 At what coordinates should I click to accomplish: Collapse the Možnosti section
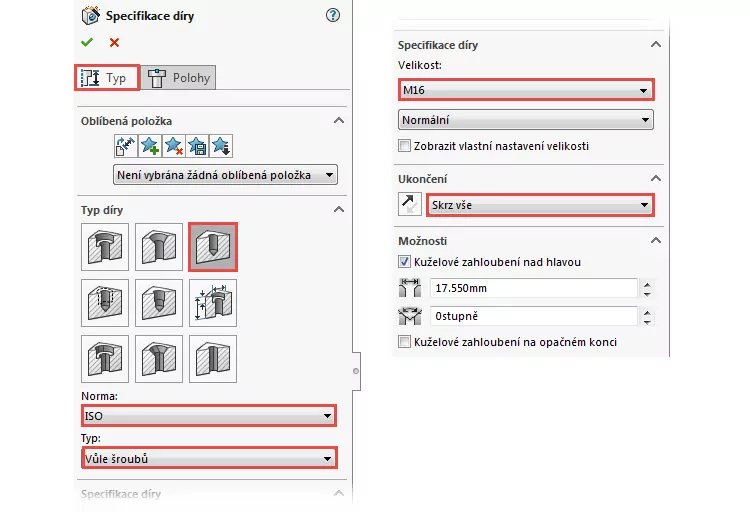(x=656, y=241)
